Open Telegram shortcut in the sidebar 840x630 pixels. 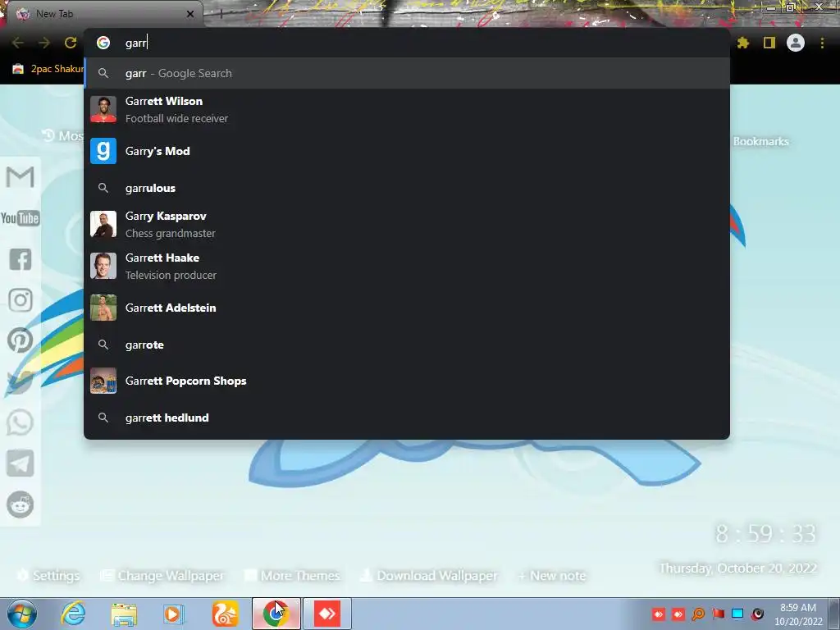click(21, 463)
